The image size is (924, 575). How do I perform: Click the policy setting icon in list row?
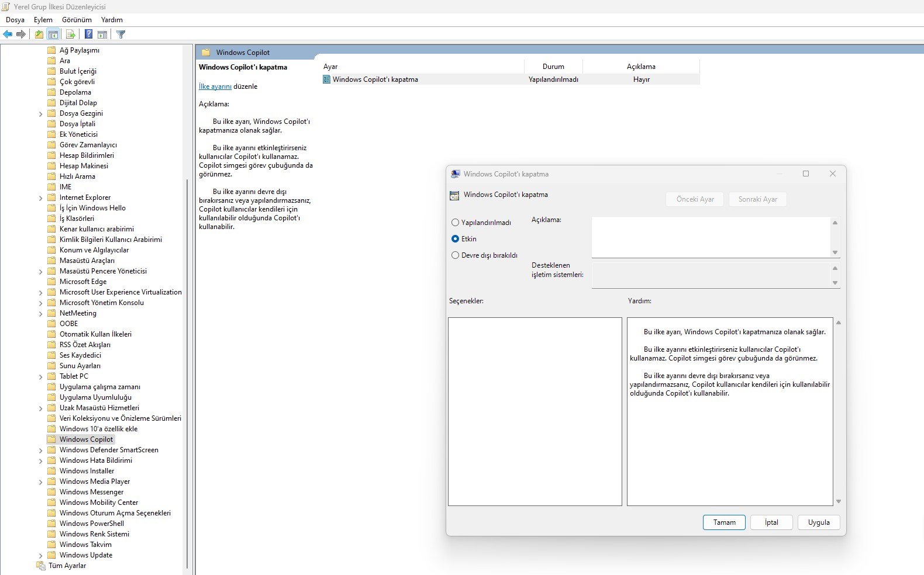(327, 79)
